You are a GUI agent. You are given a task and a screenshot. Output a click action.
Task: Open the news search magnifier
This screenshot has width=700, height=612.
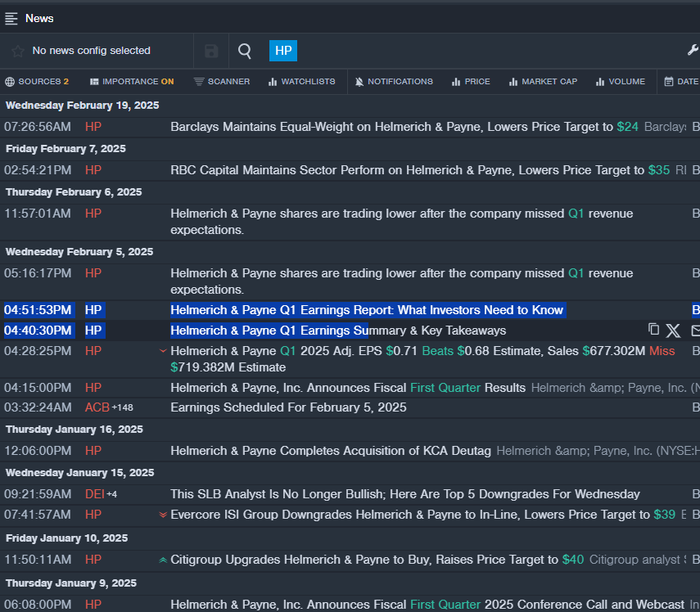pos(245,51)
